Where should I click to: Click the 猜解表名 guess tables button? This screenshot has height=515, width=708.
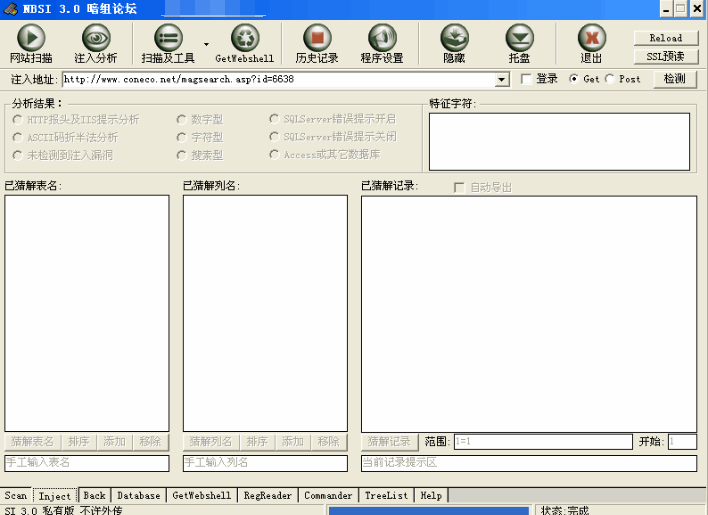pos(33,441)
